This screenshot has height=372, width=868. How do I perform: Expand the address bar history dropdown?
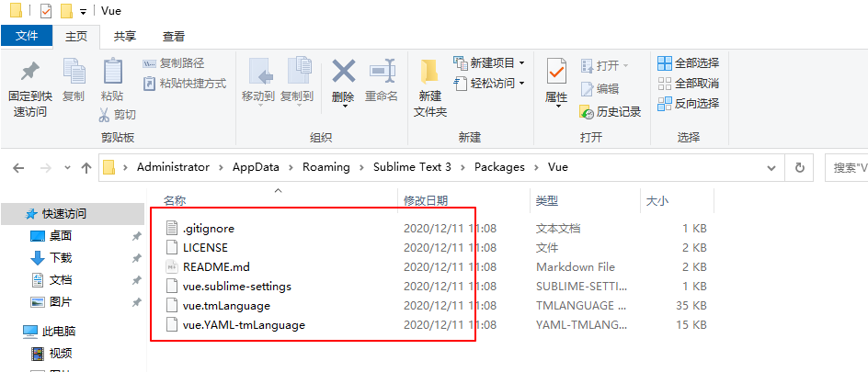click(x=772, y=168)
